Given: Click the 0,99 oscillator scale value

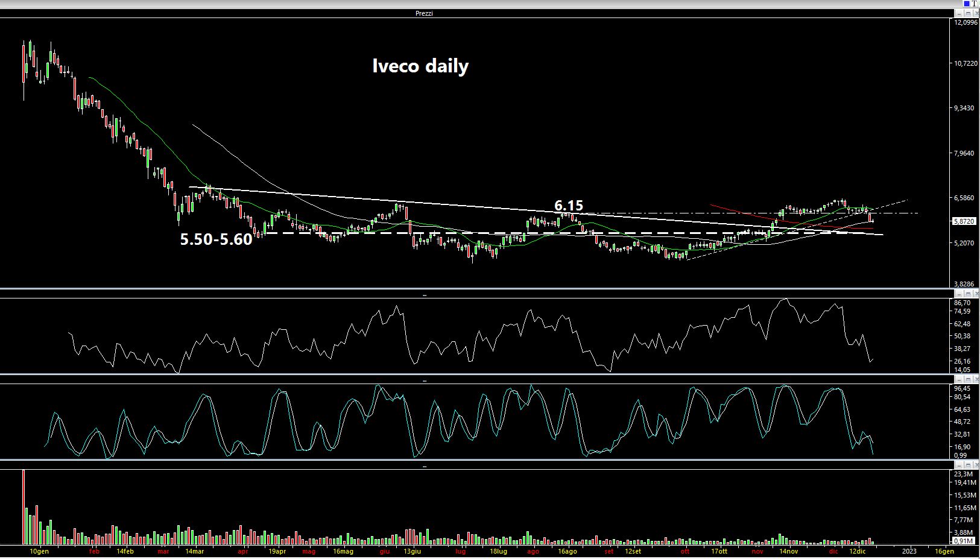Looking at the screenshot, I should (x=961, y=455).
